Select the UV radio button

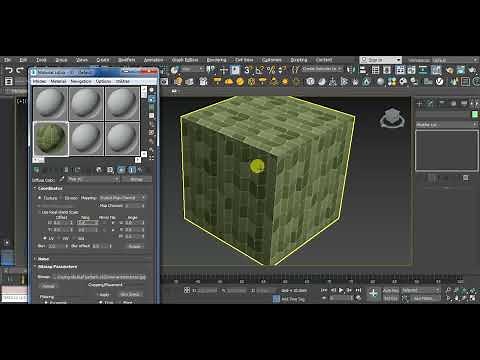(45, 238)
